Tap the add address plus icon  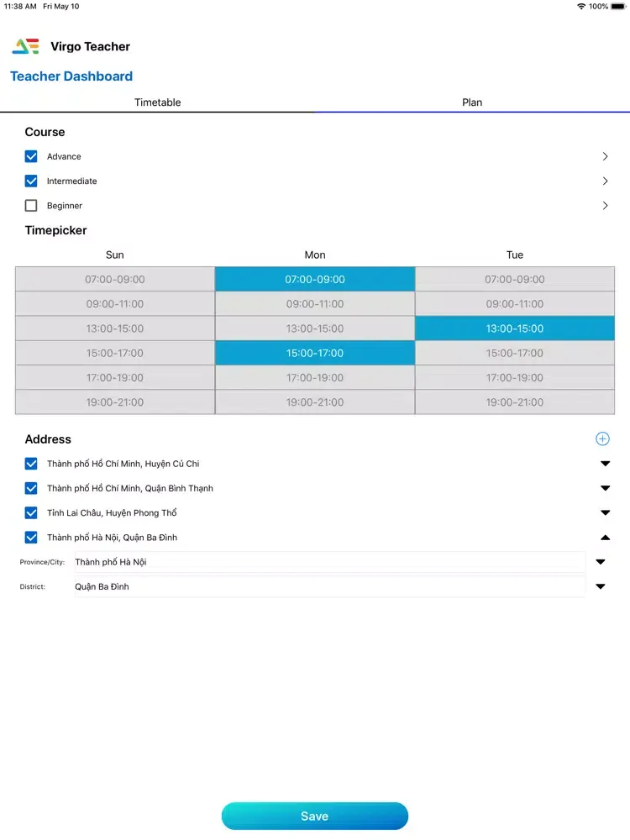point(602,438)
